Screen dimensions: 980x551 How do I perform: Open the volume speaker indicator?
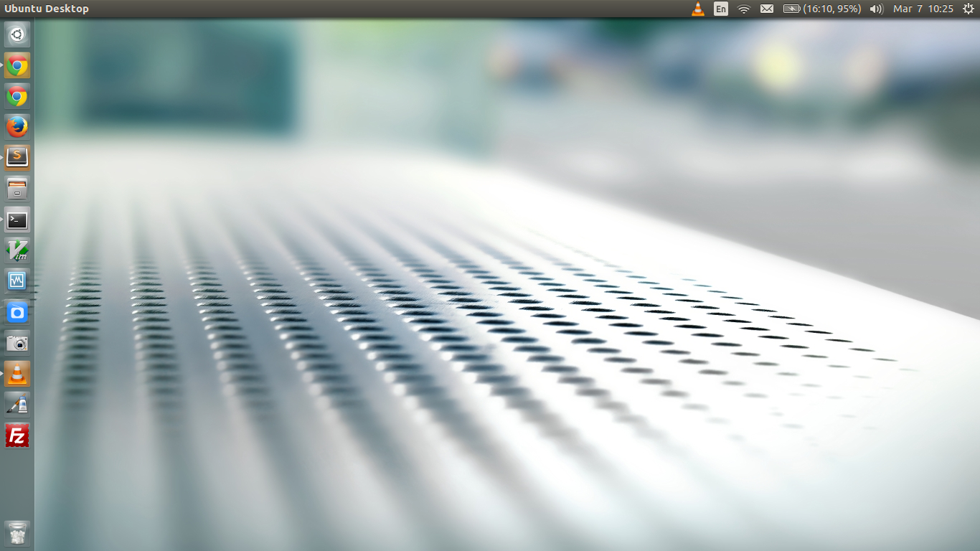click(876, 9)
